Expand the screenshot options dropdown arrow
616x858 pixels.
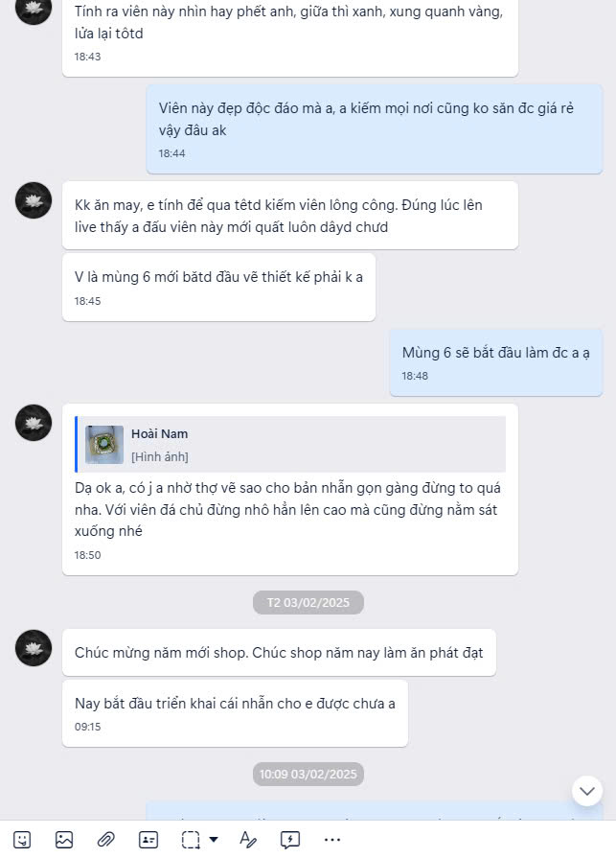(x=214, y=839)
